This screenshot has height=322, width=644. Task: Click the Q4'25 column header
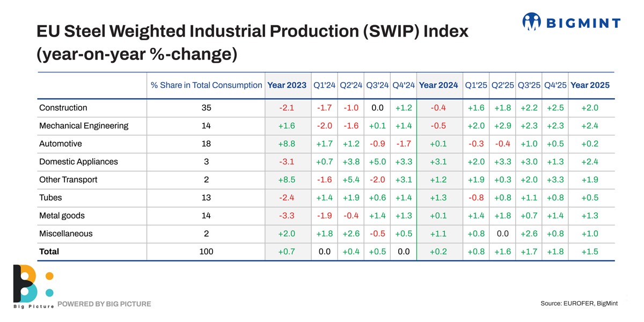pyautogui.click(x=555, y=85)
